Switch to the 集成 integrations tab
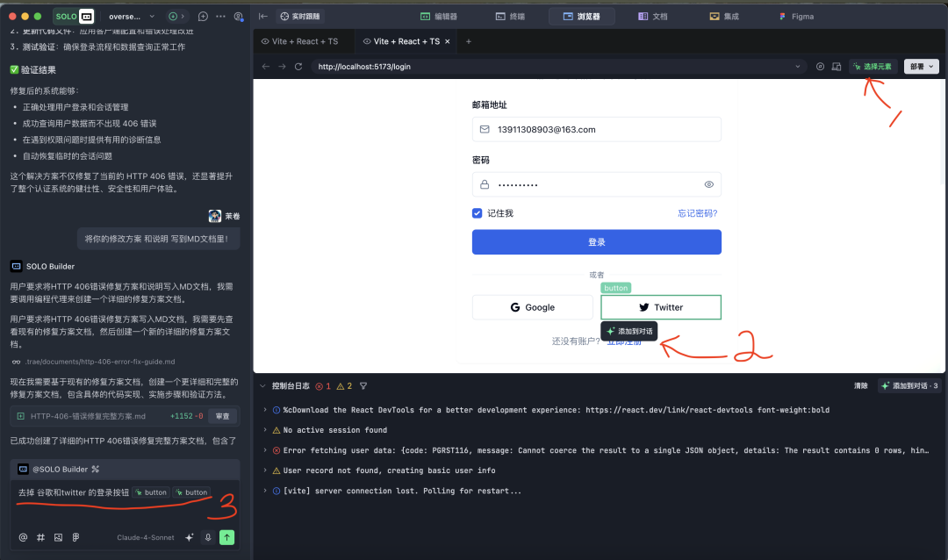The width and height of the screenshot is (948, 560). 724,17
